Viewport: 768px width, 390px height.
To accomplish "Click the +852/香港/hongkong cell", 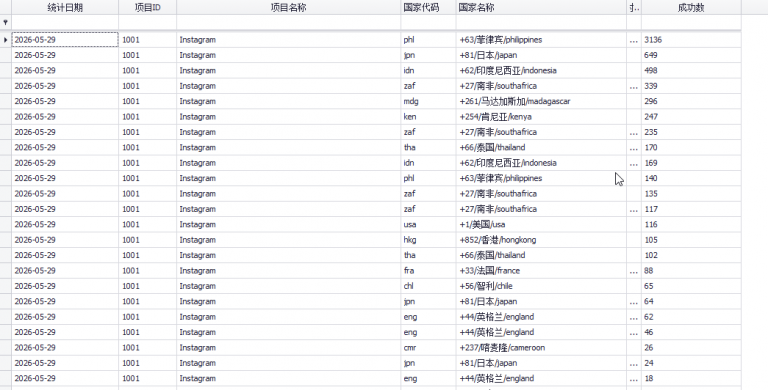I will (541, 240).
